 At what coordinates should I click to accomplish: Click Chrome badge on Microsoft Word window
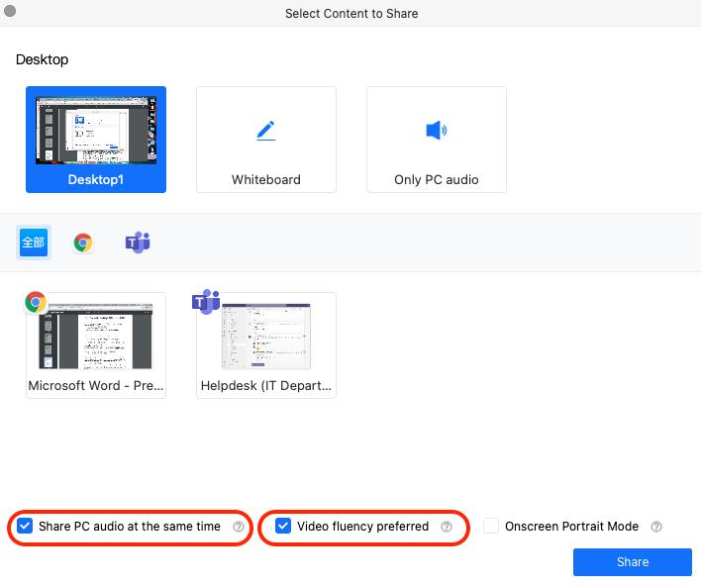click(x=37, y=303)
